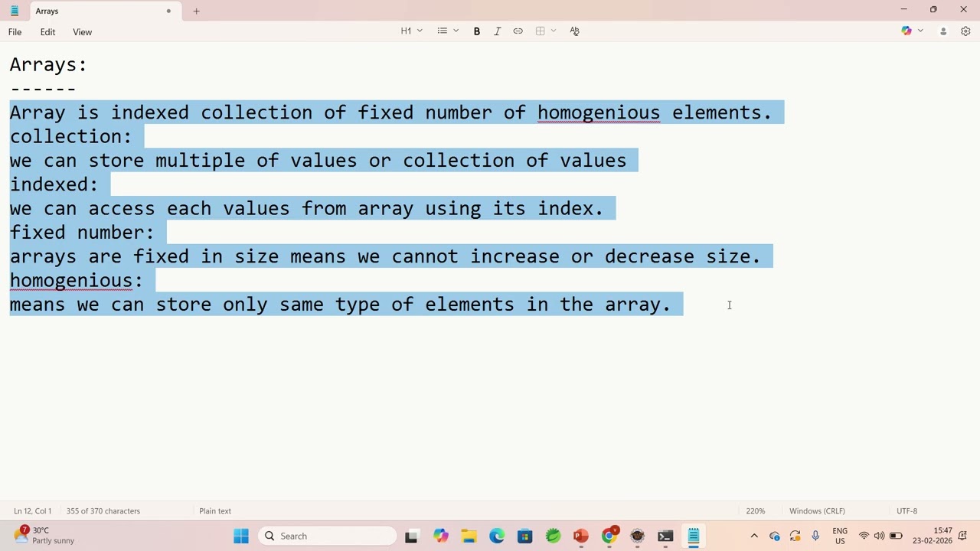Open the Edit menu
980x551 pixels.
47,32
